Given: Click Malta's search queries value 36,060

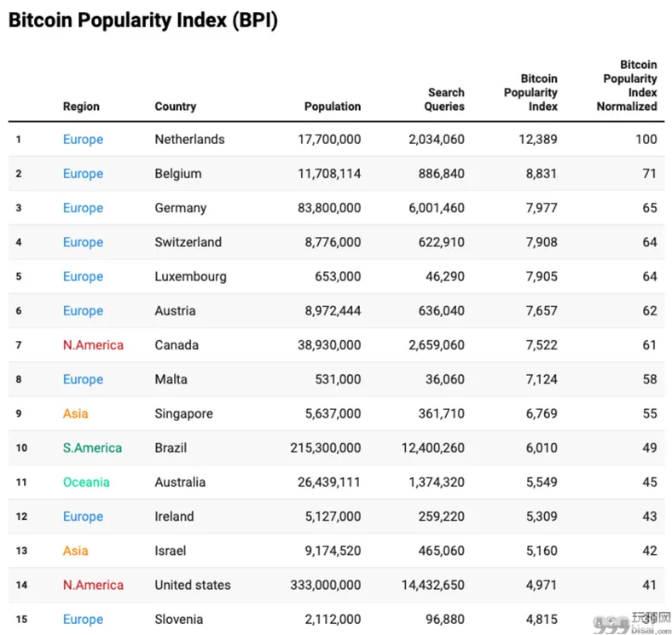Looking at the screenshot, I should click(x=445, y=379).
